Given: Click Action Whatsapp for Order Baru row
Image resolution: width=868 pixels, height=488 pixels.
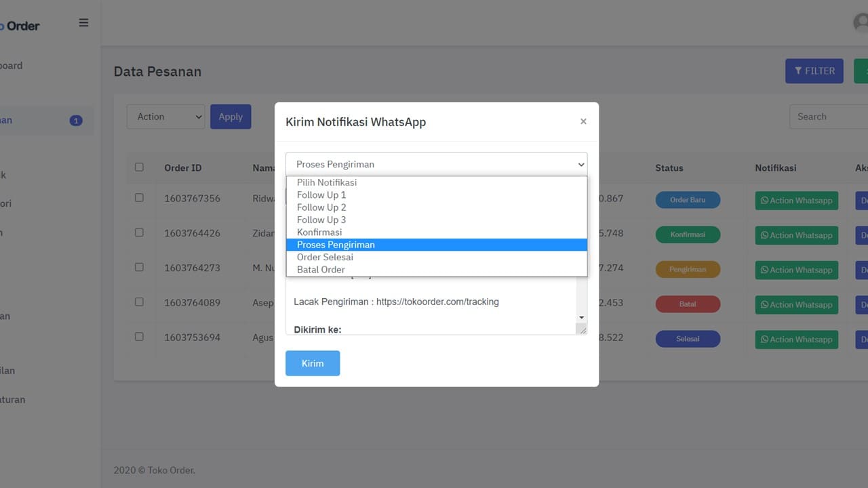Looking at the screenshot, I should (796, 201).
